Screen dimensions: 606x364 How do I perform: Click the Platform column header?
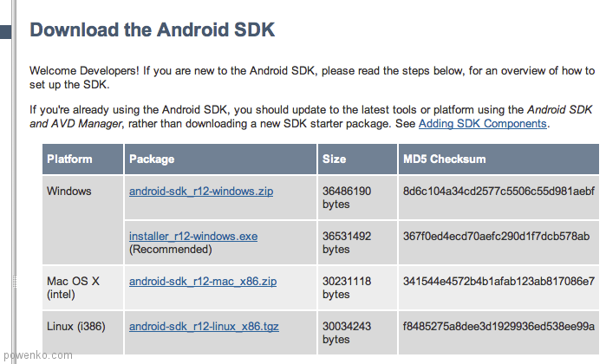82,159
